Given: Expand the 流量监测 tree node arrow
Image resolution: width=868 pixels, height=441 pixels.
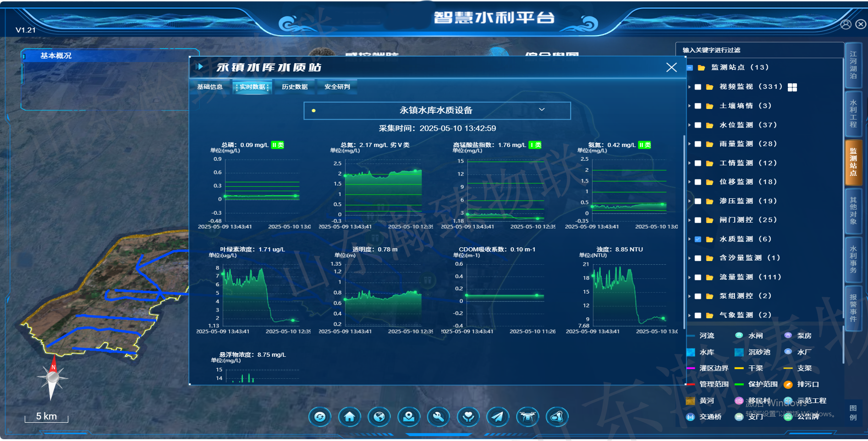Looking at the screenshot, I should click(x=689, y=277).
